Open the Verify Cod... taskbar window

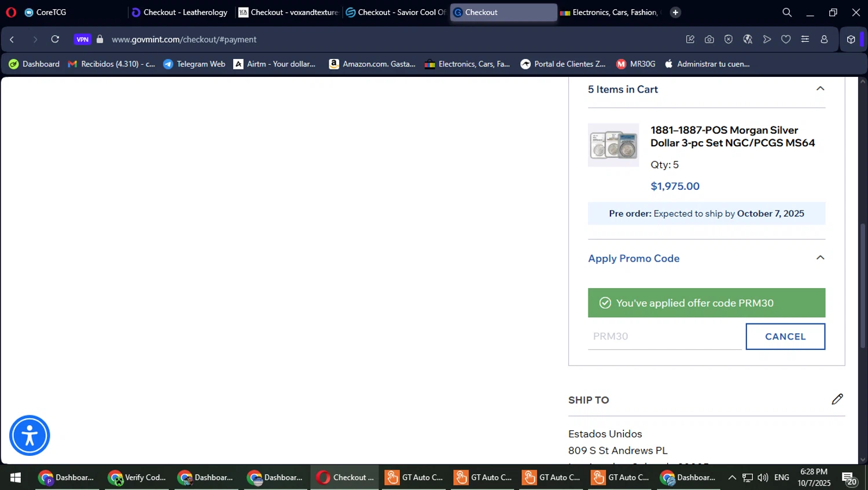coord(138,477)
